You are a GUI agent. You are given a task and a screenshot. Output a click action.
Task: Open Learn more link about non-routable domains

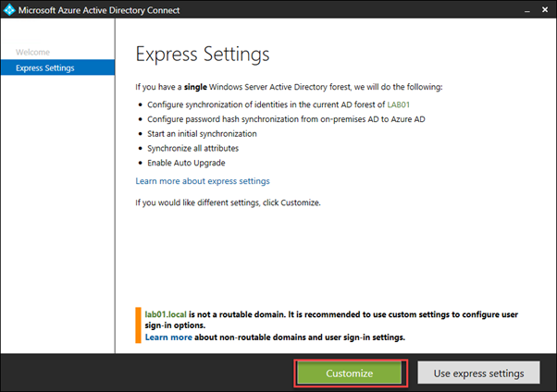point(168,337)
